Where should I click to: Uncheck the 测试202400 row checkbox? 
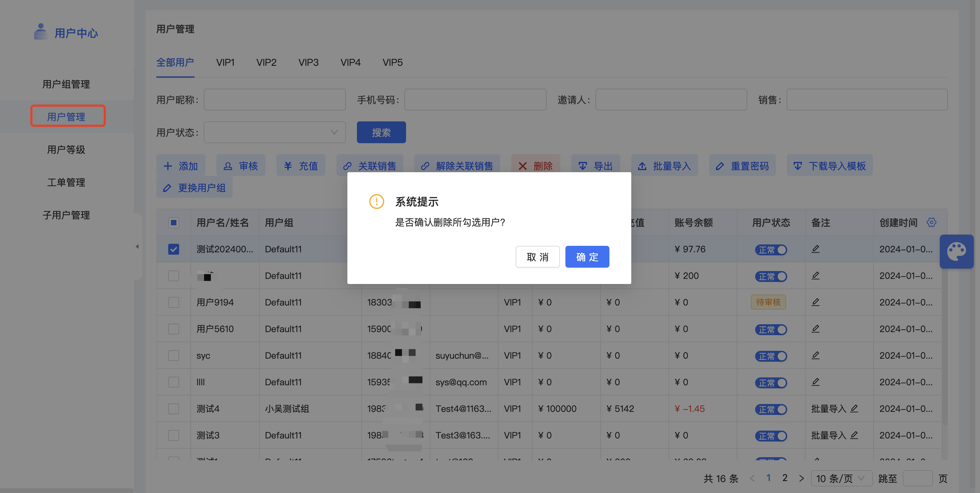[x=173, y=249]
